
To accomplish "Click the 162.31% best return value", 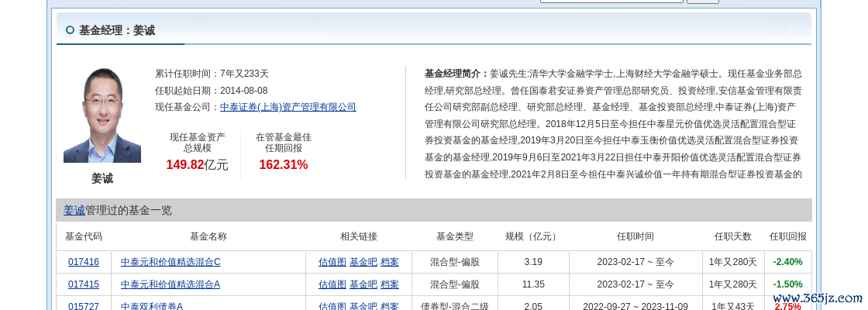I will pyautogui.click(x=284, y=165).
